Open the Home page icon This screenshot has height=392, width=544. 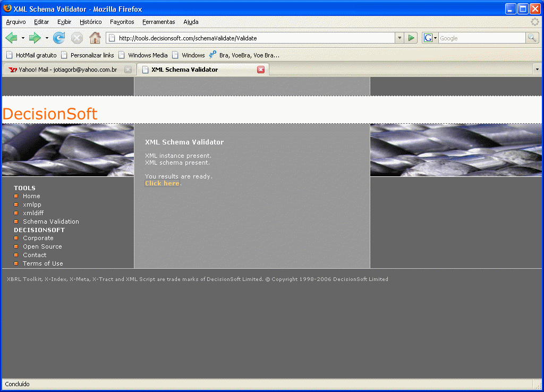click(95, 38)
